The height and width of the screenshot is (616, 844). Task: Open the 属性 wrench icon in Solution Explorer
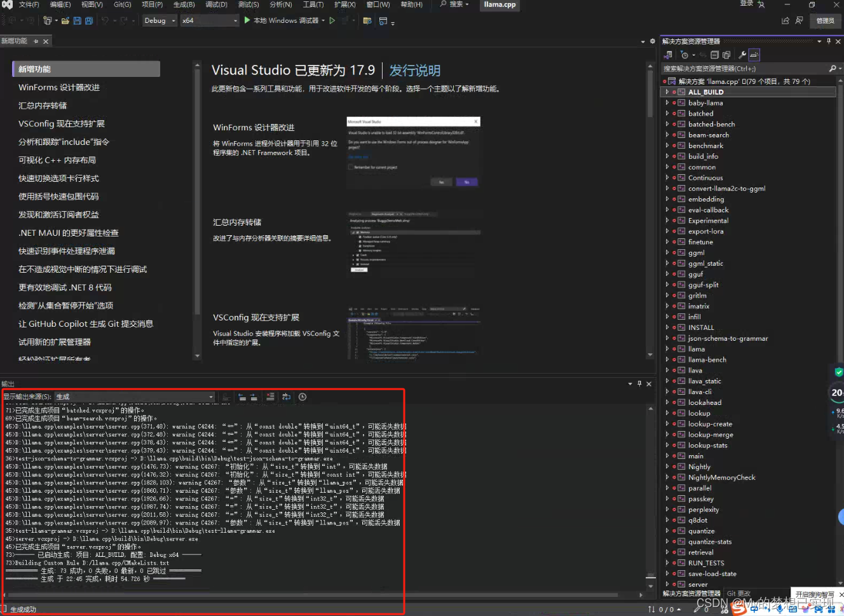(742, 55)
